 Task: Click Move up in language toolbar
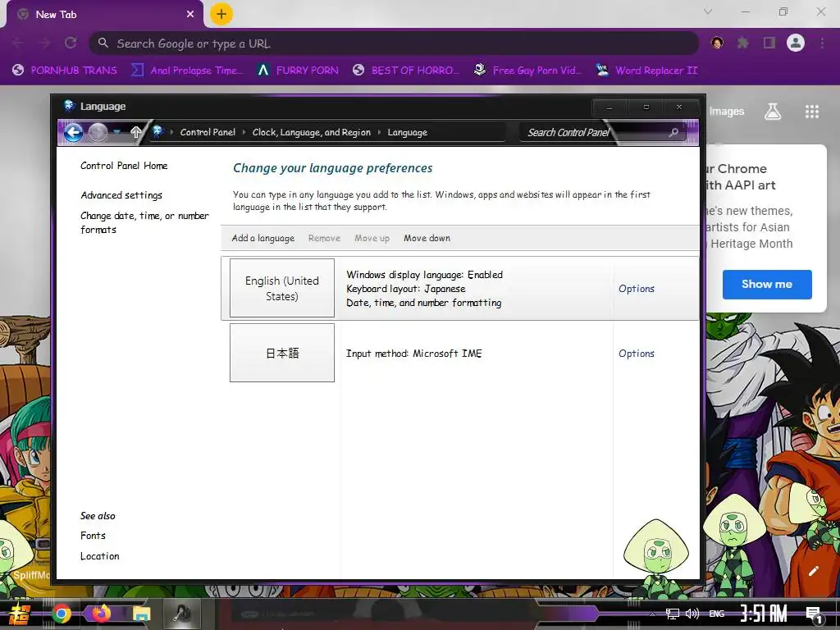click(372, 238)
